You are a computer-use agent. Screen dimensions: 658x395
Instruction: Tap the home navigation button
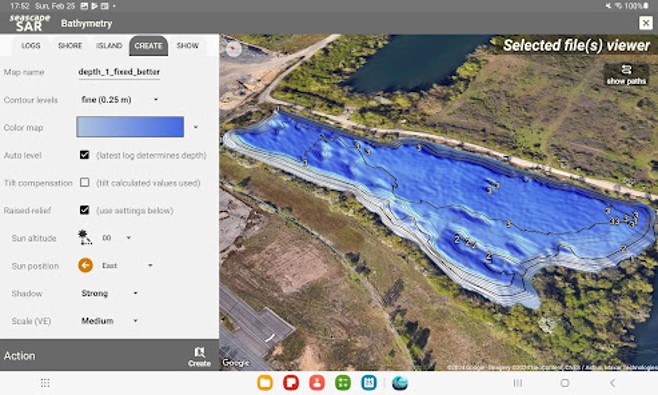pyautogui.click(x=565, y=383)
